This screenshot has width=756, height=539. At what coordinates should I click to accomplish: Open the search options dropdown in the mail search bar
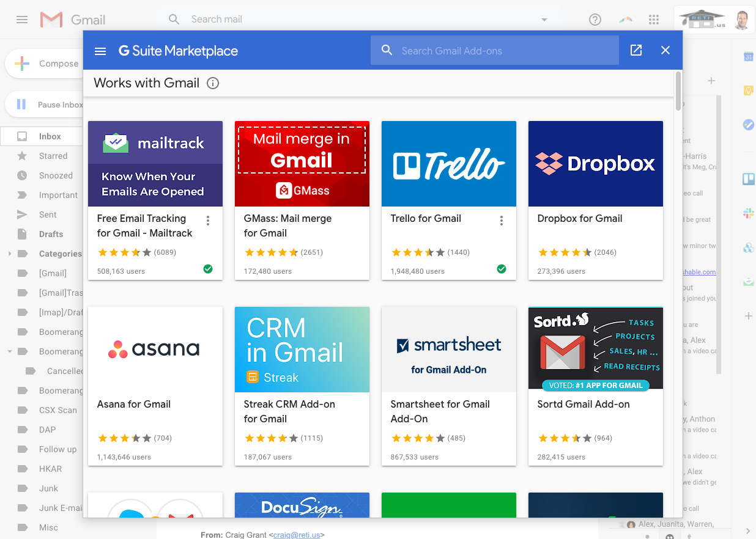coord(544,19)
